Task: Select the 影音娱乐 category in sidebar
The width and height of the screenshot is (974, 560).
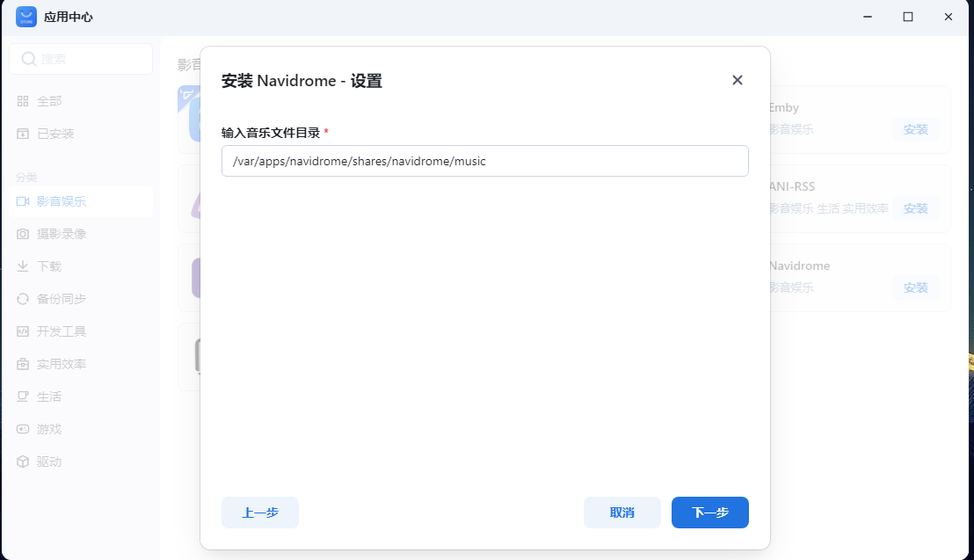Action: [x=81, y=201]
